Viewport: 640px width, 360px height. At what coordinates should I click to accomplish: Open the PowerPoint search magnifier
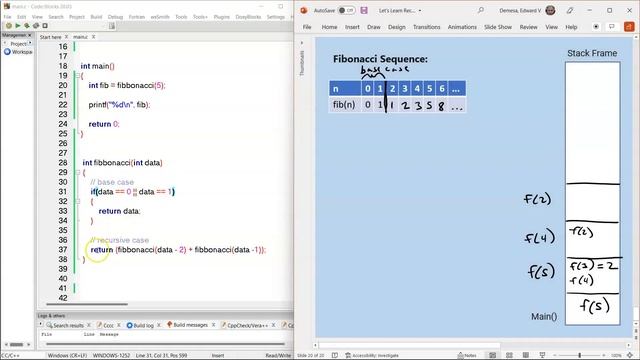[481, 10]
